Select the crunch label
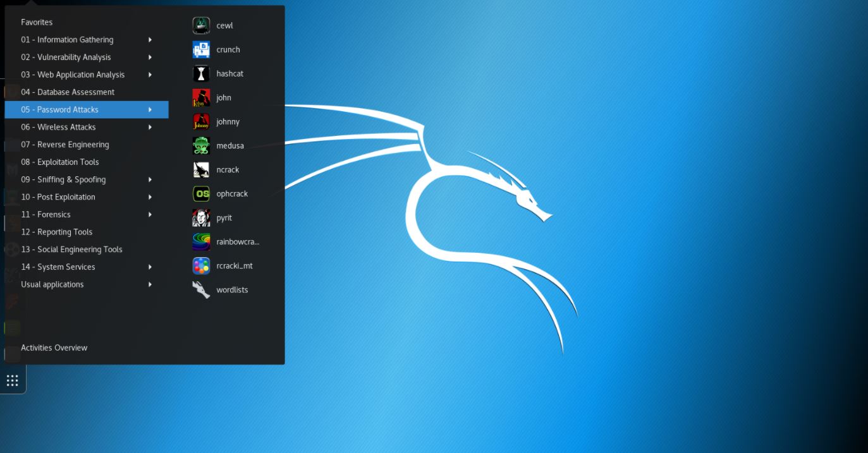868x453 pixels. click(x=228, y=50)
